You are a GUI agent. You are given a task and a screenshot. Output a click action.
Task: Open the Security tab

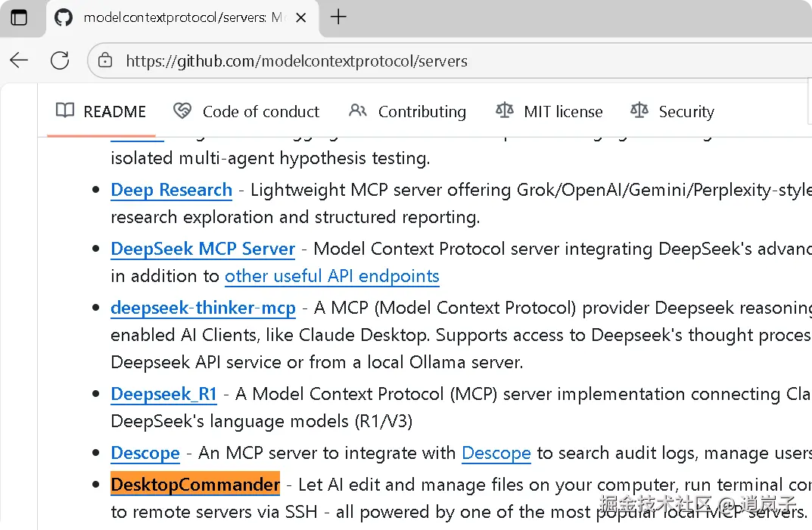tap(673, 112)
